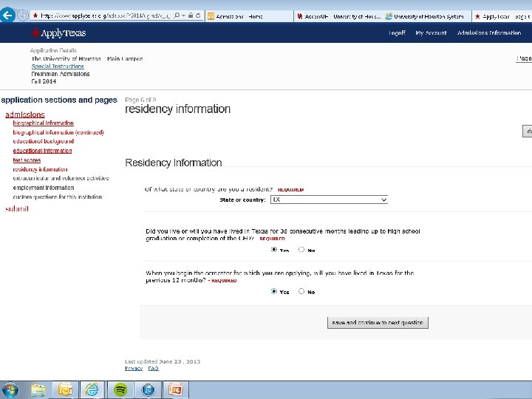Click the ApplyTexas star logo
Screen dimensions: 532x399
pyautogui.click(x=35, y=33)
